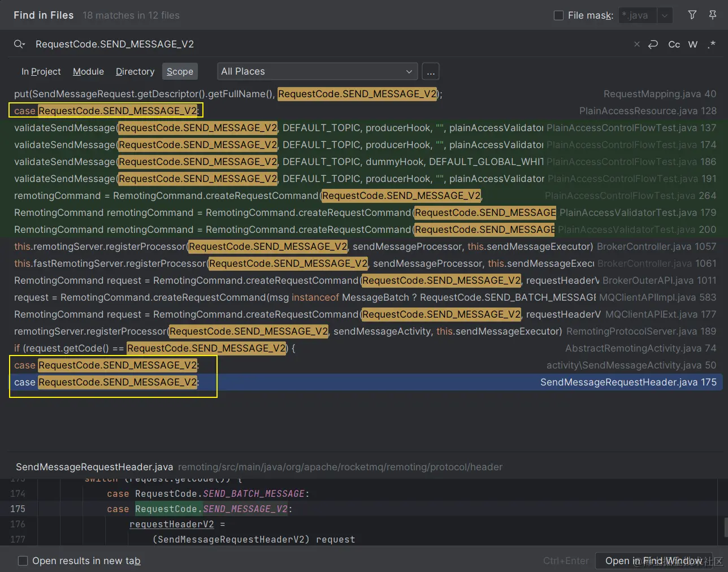Select the PlainAccessControlFlowTest.java 264 result
Image resolution: width=728 pixels, height=572 pixels.
[365, 196]
